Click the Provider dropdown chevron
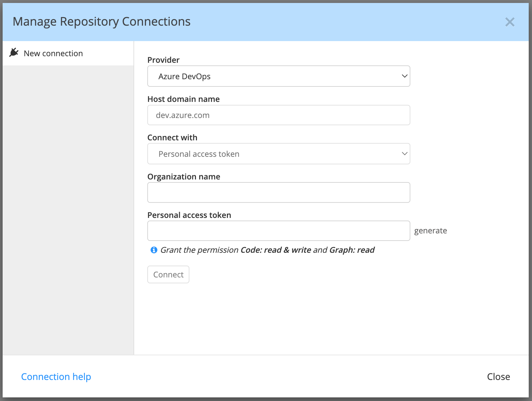The width and height of the screenshot is (532, 401). (x=404, y=76)
